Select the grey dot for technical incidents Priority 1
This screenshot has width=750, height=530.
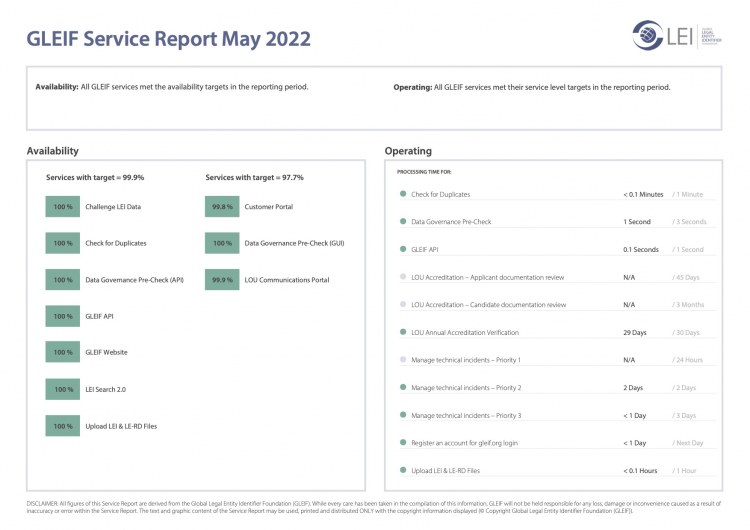403,359
